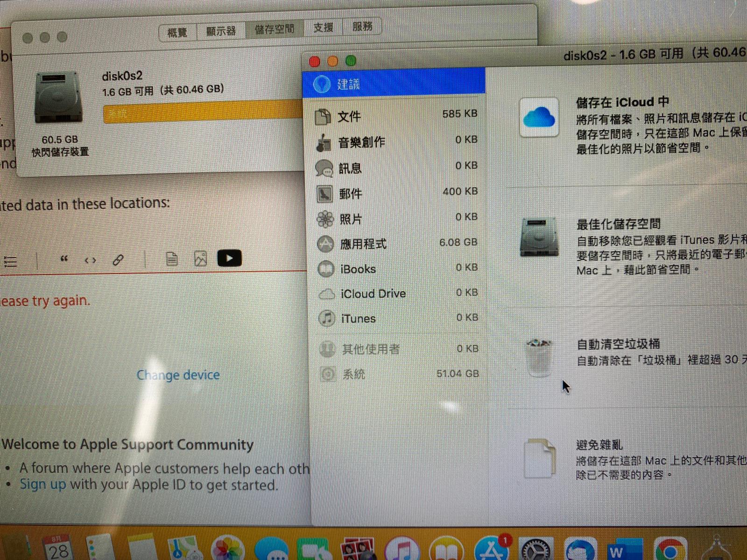747x560 pixels.
Task: Click the 最佳化儲存空間 heading
Action: point(619,224)
